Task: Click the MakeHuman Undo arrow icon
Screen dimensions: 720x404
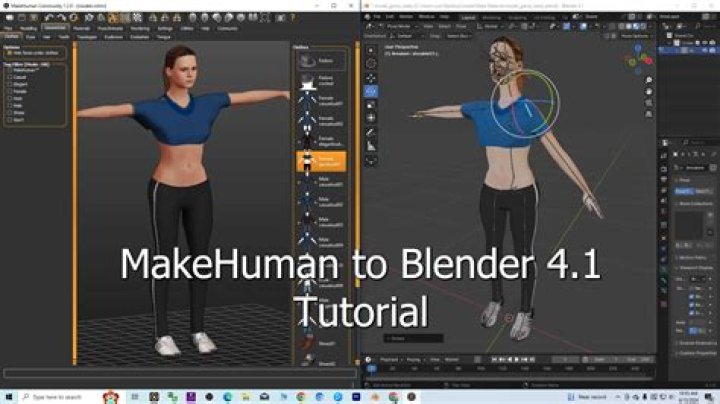Action: pos(49,18)
